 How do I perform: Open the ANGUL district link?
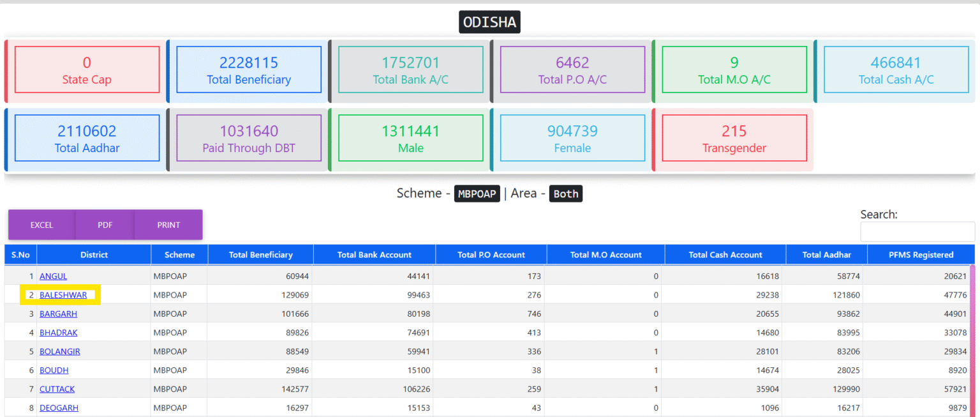[x=53, y=276]
